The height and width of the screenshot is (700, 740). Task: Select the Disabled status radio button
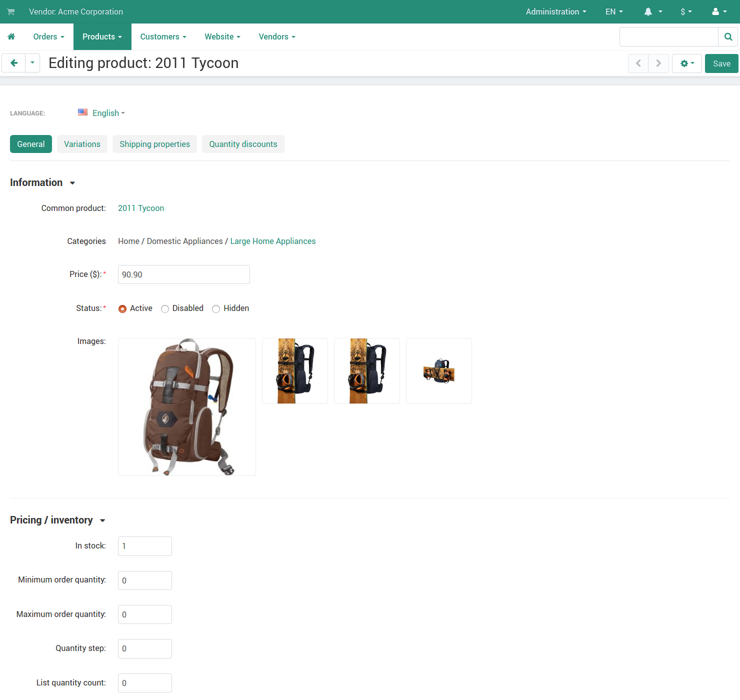[165, 309]
